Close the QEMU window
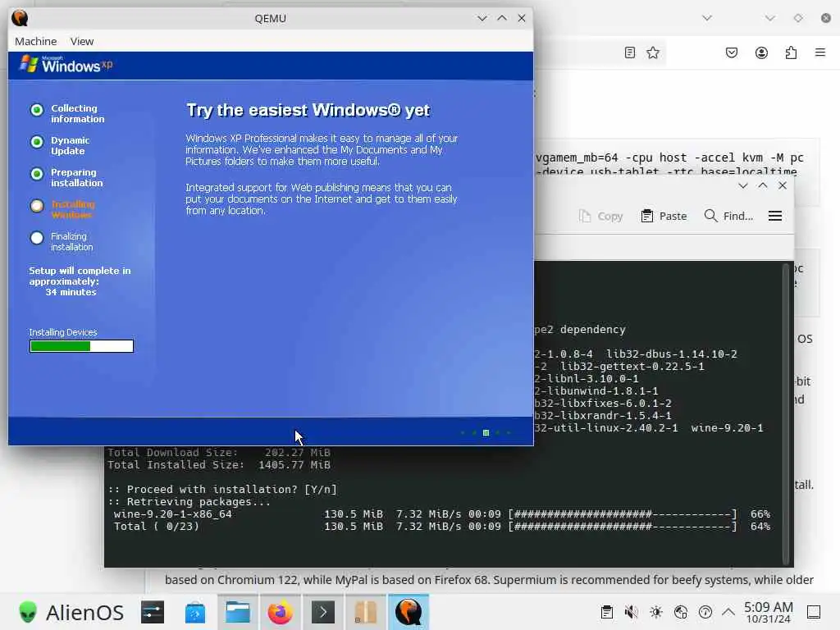The height and width of the screenshot is (630, 840). (521, 18)
